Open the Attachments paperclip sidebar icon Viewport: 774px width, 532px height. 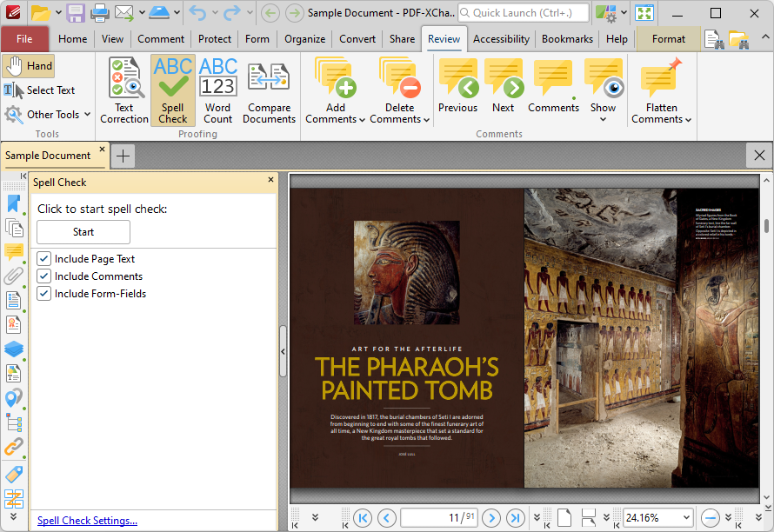[x=14, y=276]
